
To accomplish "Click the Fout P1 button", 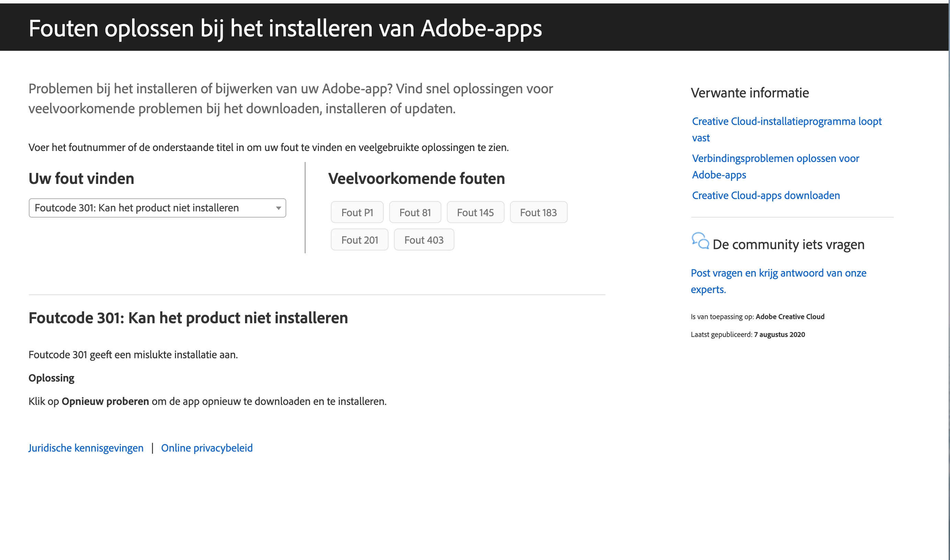I will pyautogui.click(x=357, y=212).
